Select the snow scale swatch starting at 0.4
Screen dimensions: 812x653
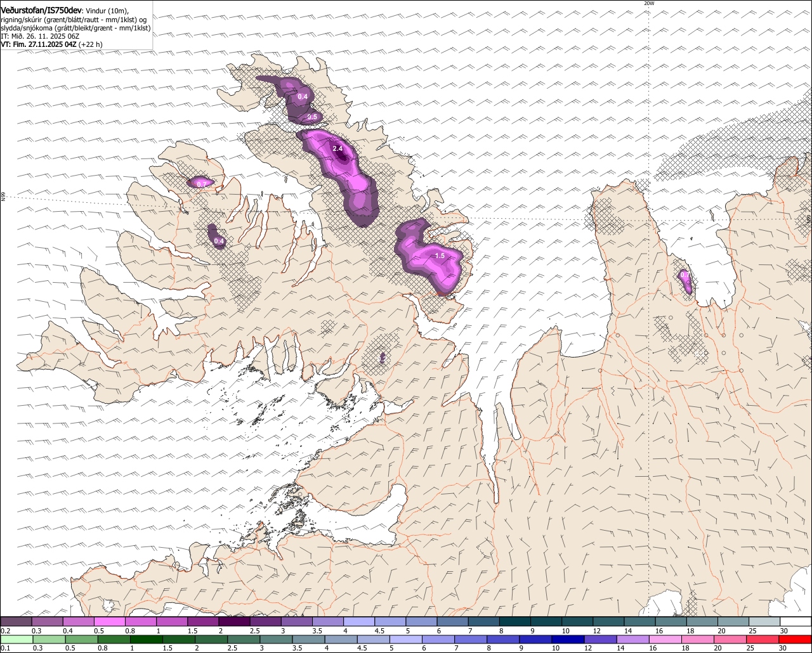point(78,621)
